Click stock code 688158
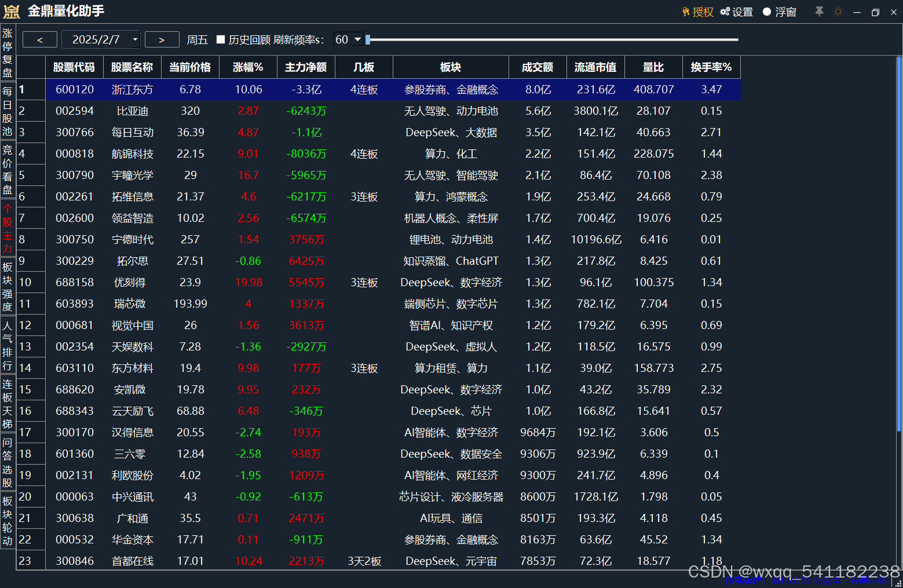The width and height of the screenshot is (903, 588). [75, 282]
